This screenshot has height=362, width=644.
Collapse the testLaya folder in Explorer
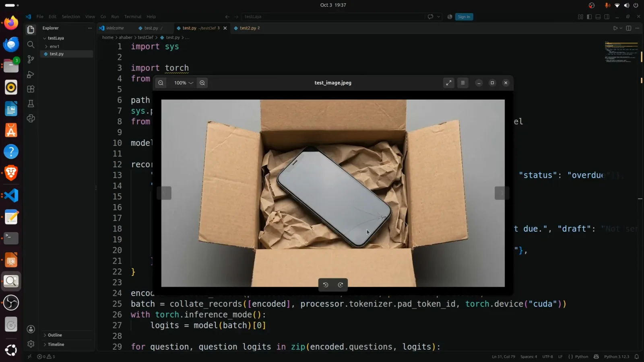[x=56, y=38]
